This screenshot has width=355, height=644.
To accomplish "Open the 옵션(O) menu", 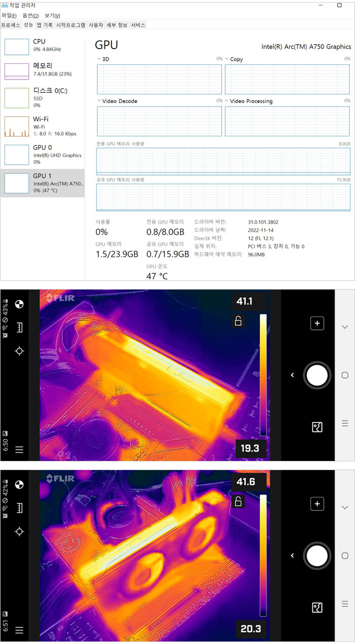I will pos(30,16).
